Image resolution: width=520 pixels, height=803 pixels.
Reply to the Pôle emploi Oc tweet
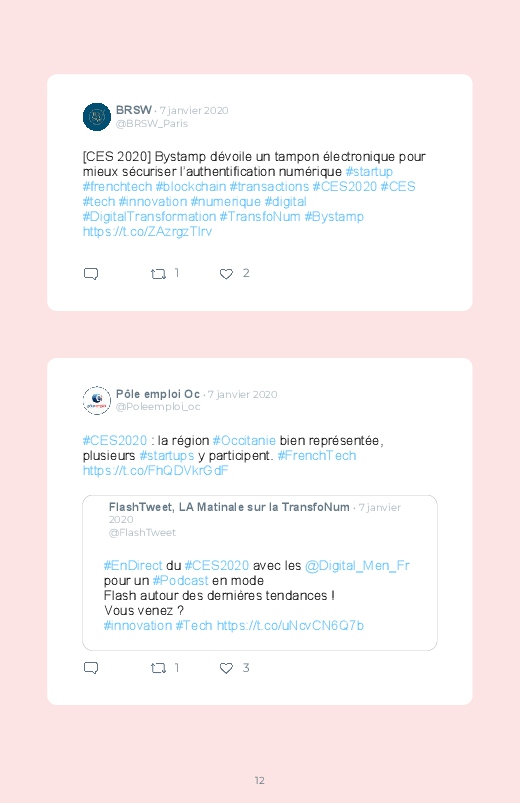(x=91, y=668)
